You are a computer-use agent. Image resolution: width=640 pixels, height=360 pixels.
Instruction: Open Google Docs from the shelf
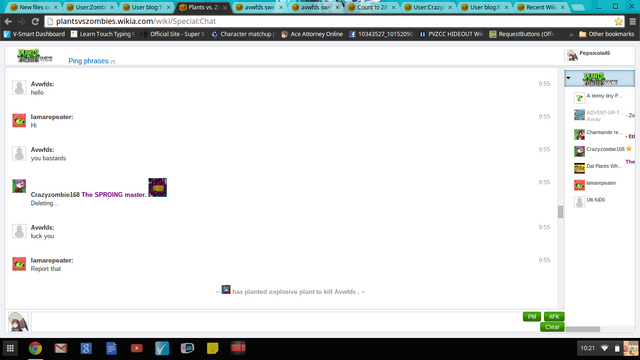111,348
